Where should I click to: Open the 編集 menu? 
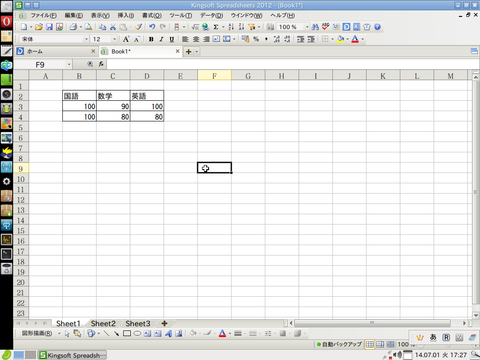click(x=74, y=15)
